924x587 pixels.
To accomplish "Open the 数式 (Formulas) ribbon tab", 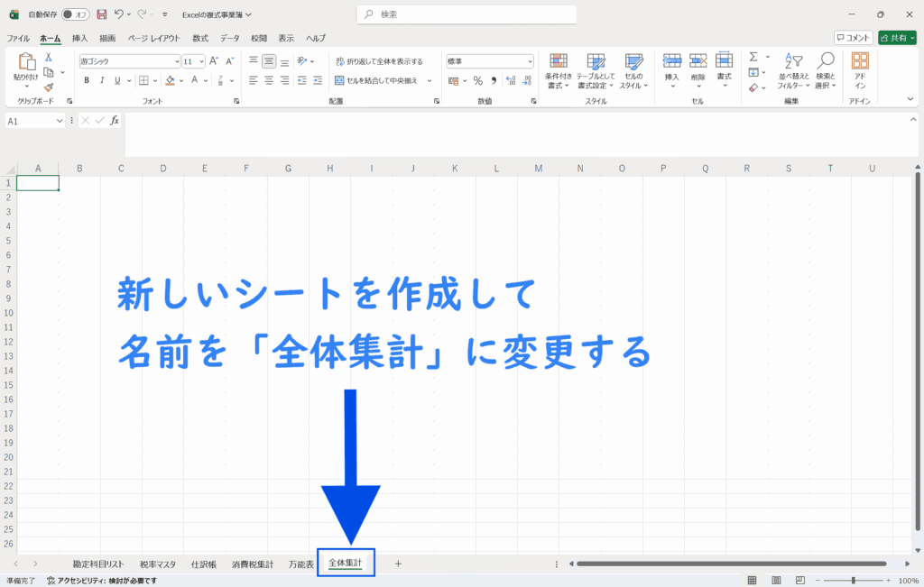I will (199, 38).
